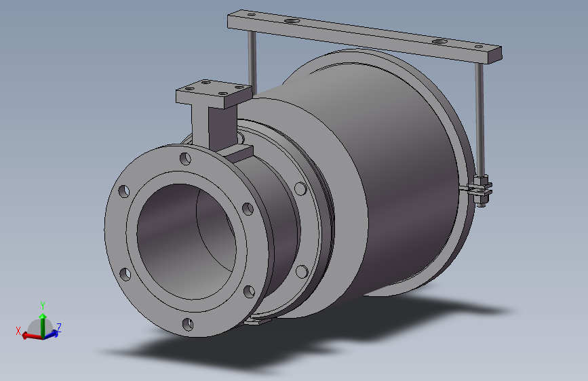Click the green Y axis of the orientation triad
This screenshot has width=588, height=381.
click(43, 325)
